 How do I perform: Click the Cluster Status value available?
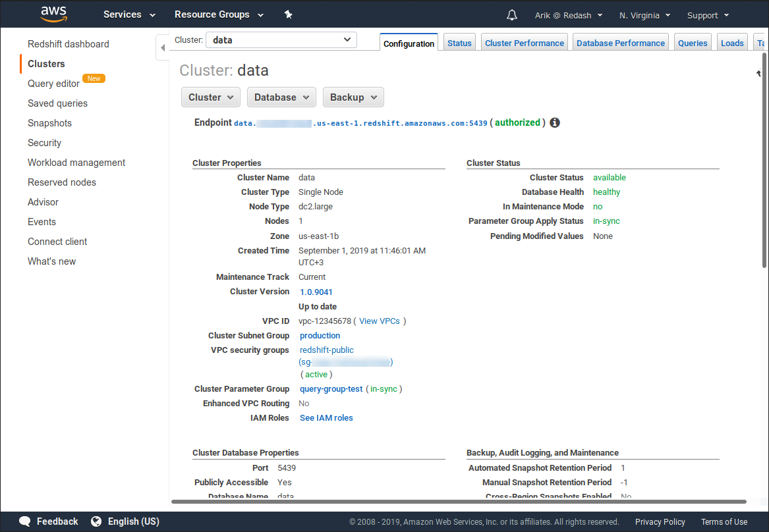(609, 177)
